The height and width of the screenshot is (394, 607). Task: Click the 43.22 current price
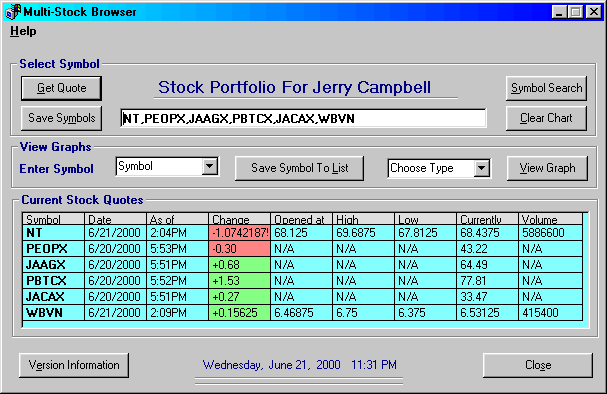[x=487, y=248]
